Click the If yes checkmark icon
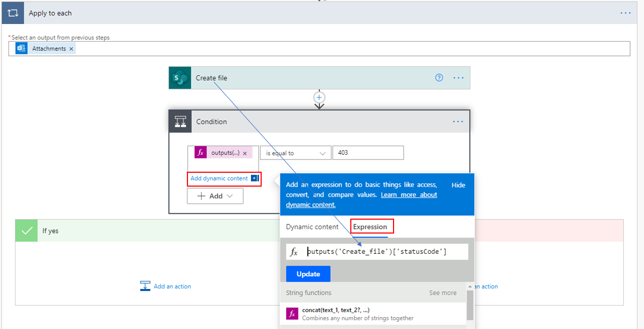The width and height of the screenshot is (644, 329). [26, 231]
